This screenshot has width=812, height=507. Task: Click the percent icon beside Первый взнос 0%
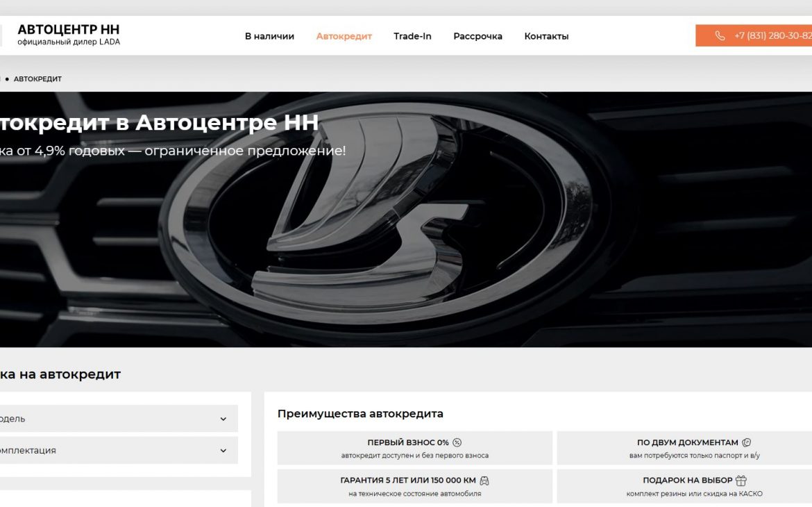pos(457,442)
